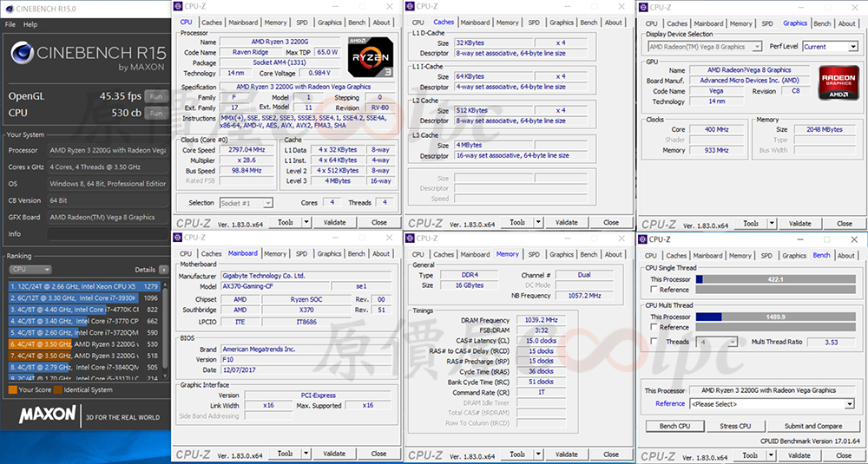Run the CPU test in Cinebench

click(x=156, y=114)
